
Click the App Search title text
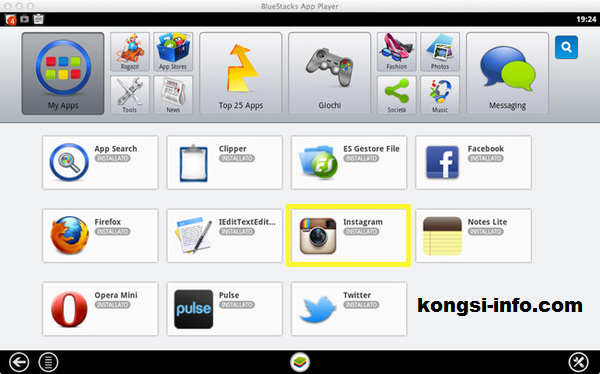(116, 149)
